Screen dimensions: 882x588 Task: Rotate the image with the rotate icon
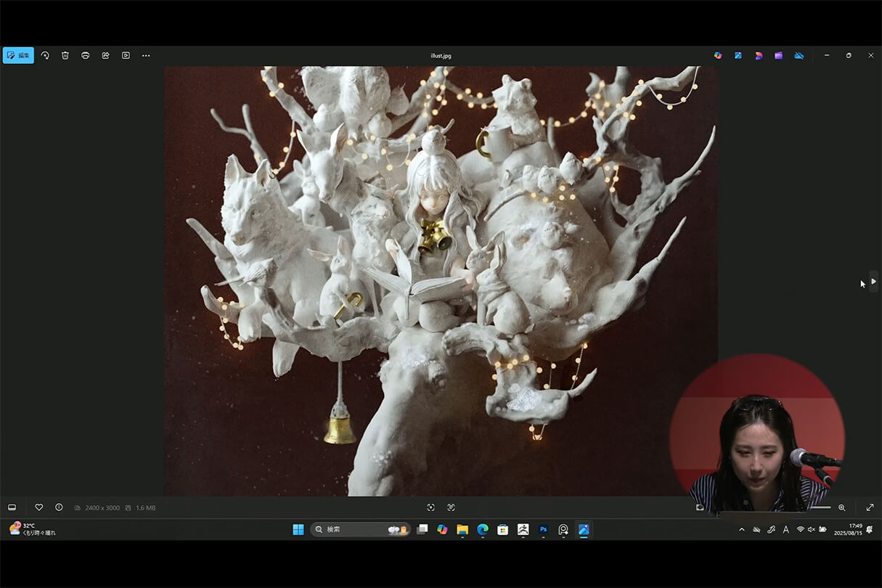point(45,55)
